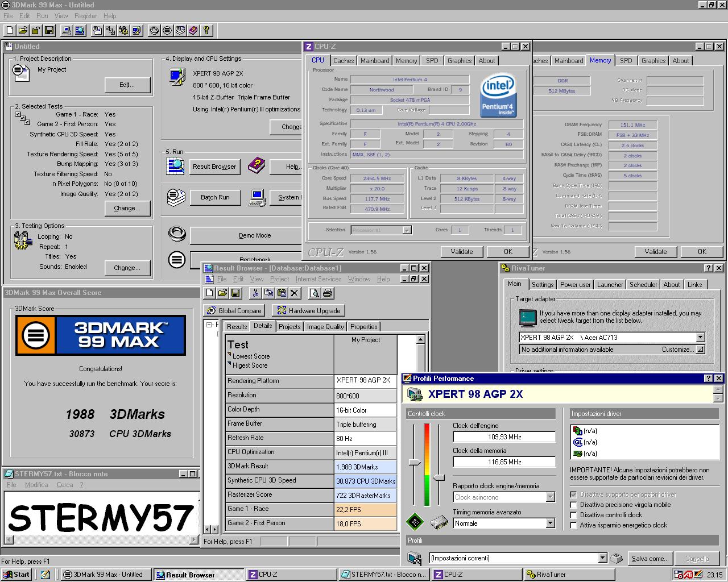Click Open folder icon in 3DMark toolbar
728x582 pixels.
tap(23, 30)
